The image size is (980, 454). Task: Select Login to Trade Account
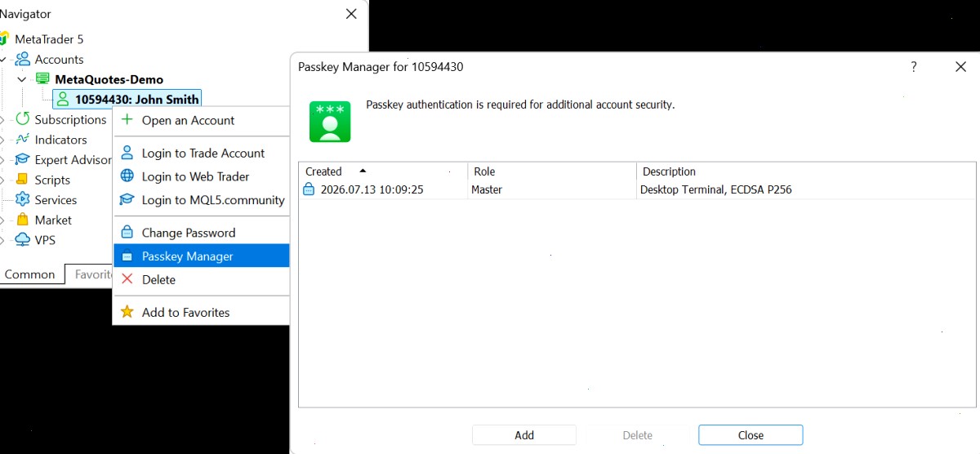(x=202, y=153)
